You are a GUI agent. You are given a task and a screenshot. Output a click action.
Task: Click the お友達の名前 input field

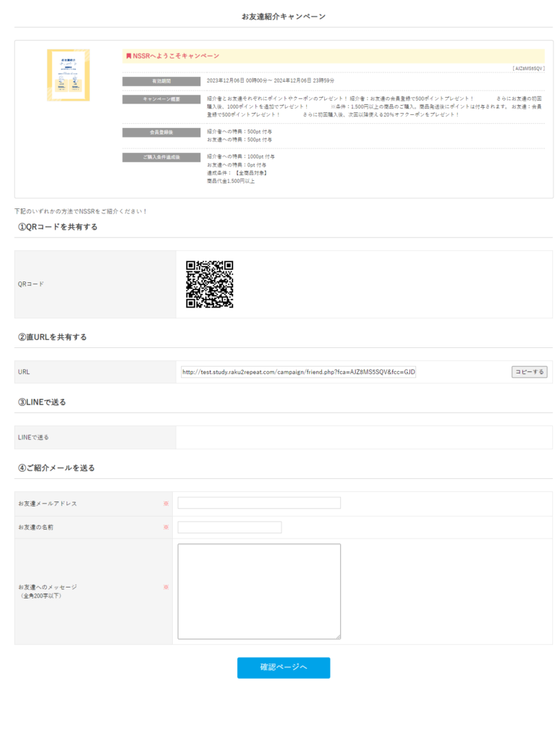point(229,527)
